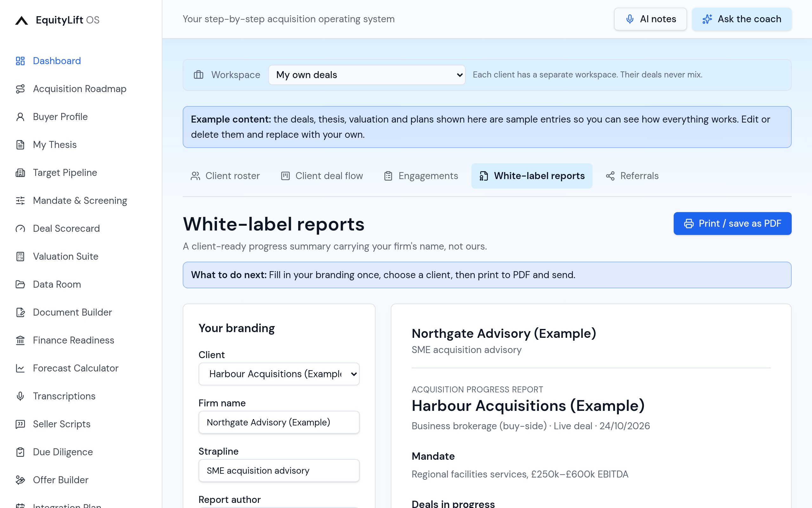Click the AI notes button
The image size is (812, 508).
coord(650,19)
